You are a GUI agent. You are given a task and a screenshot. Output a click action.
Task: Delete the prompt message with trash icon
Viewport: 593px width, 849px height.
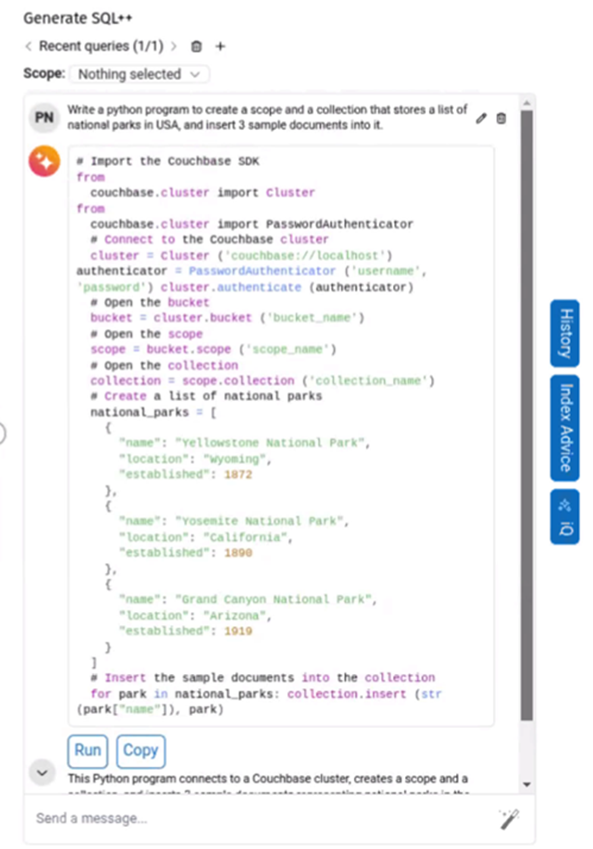pyautogui.click(x=501, y=118)
